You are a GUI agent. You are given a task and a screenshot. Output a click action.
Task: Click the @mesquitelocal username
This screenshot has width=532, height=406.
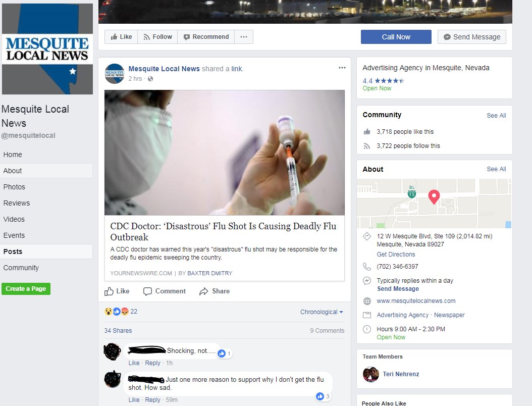click(28, 135)
